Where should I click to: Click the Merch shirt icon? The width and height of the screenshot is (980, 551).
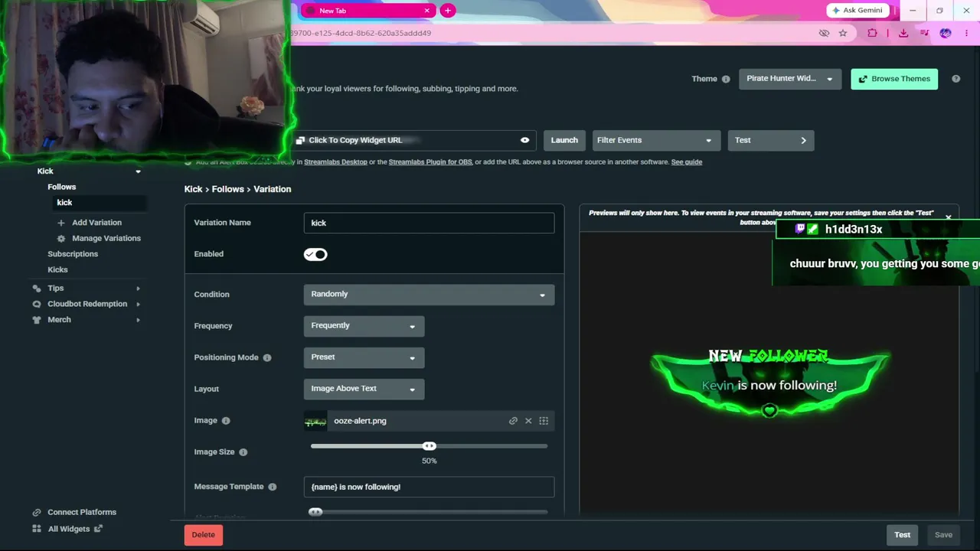click(x=37, y=320)
